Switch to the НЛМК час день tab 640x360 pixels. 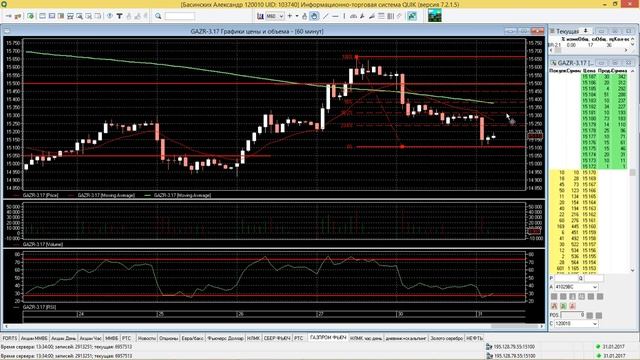click(x=366, y=338)
